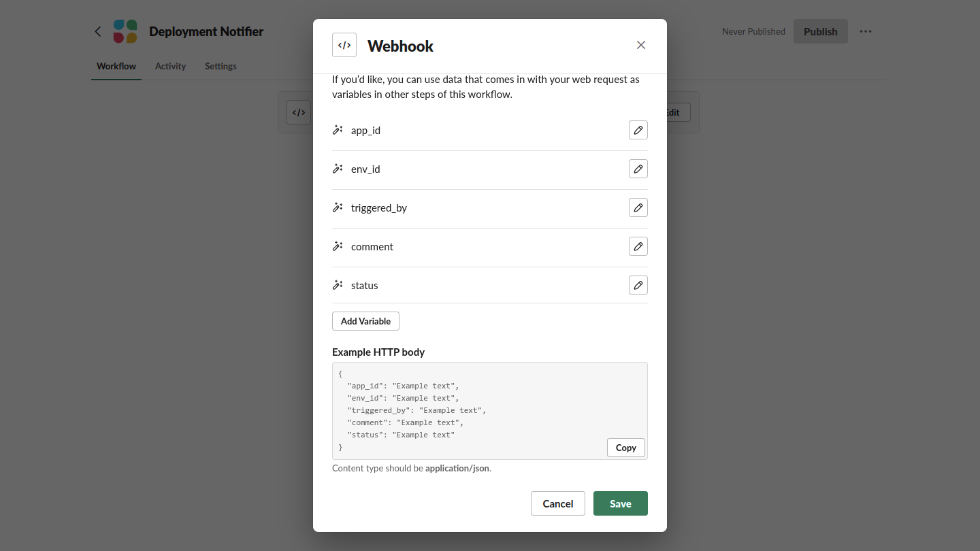Copy the example HTTP body
The height and width of the screenshot is (551, 980).
click(x=626, y=448)
